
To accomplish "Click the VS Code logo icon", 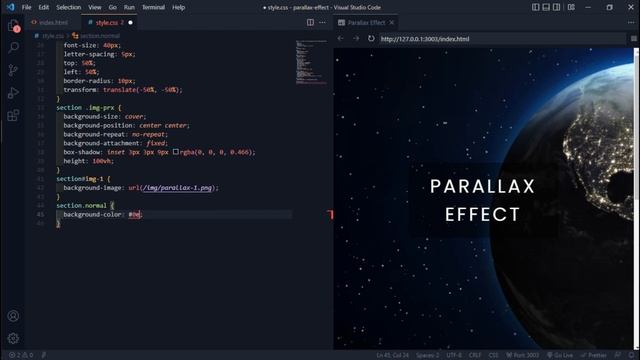I will coord(10,7).
